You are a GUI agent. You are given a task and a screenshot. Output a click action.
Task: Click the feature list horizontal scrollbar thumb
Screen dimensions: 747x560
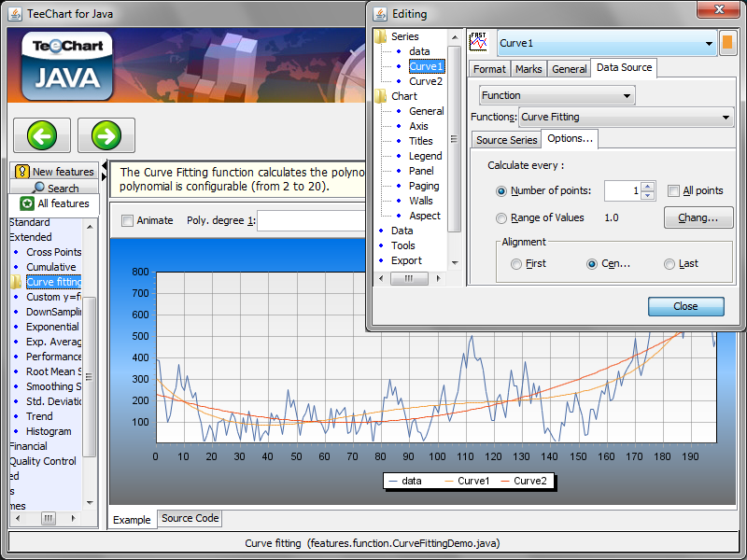[x=49, y=518]
